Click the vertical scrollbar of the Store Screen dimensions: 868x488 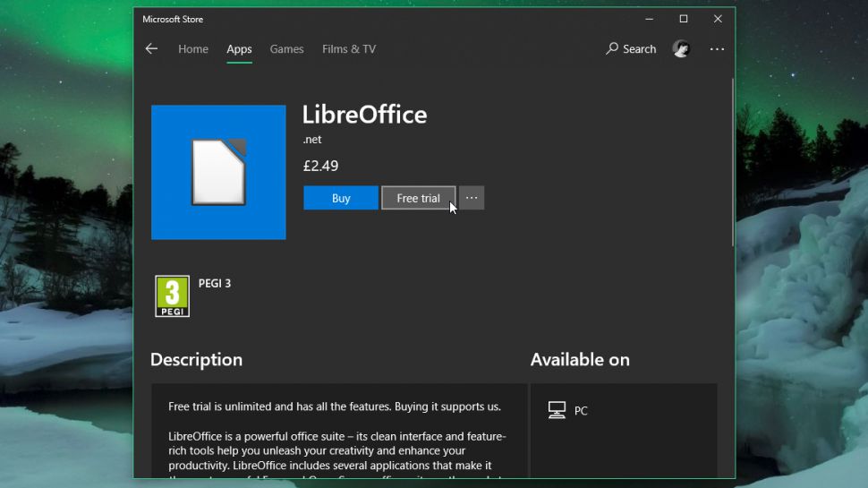tap(732, 163)
